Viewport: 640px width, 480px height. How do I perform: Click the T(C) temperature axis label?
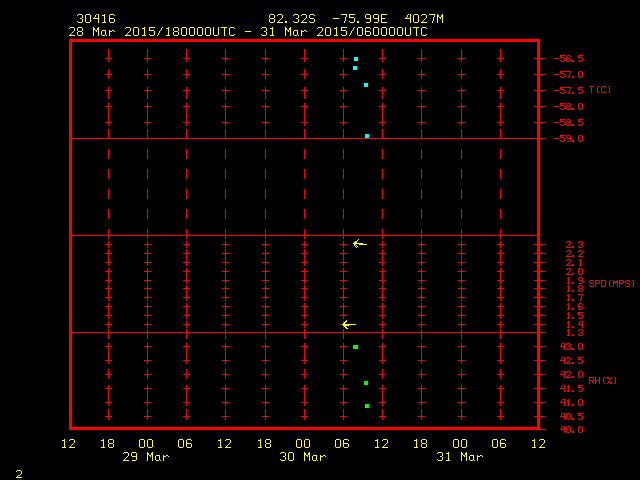[x=600, y=90]
